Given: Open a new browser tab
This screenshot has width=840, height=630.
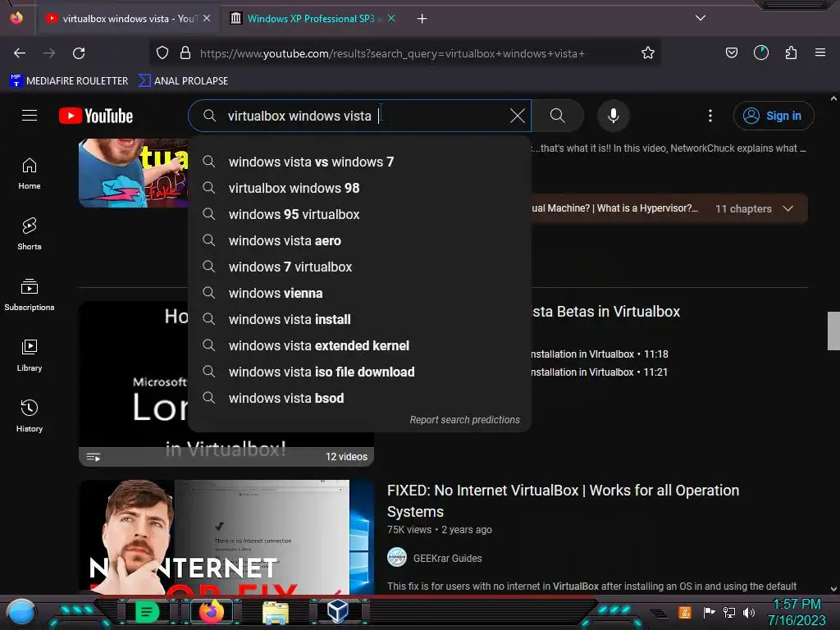Looking at the screenshot, I should click(422, 19).
